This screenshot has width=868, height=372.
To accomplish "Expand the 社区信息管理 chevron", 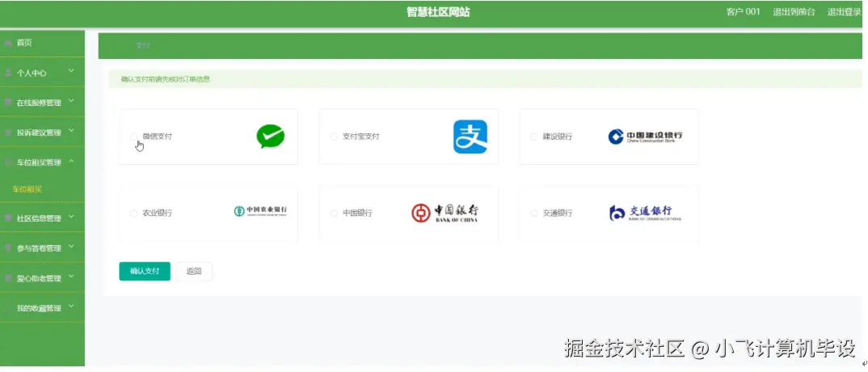I will tap(71, 217).
